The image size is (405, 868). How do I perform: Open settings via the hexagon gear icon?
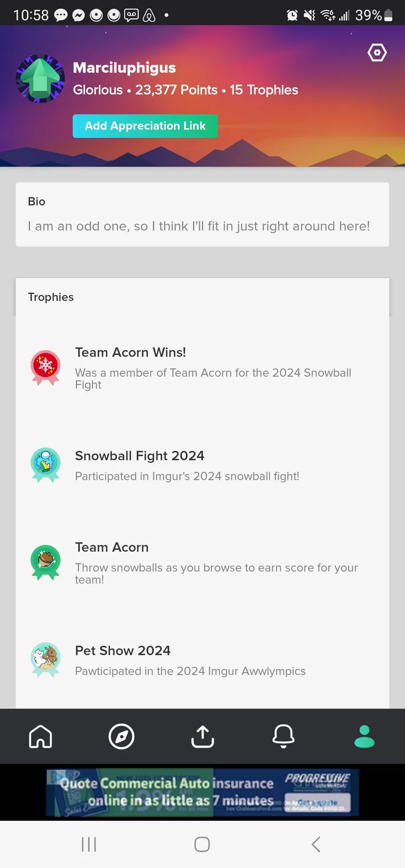coord(377,53)
